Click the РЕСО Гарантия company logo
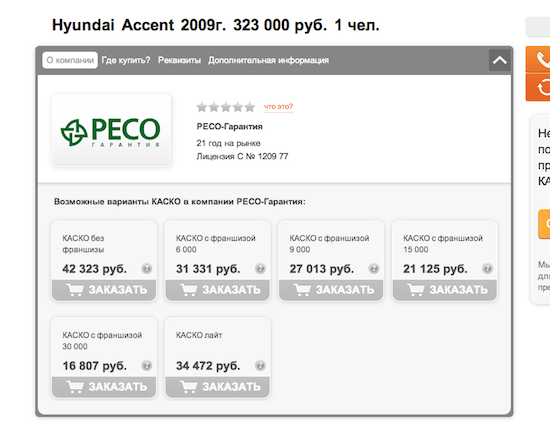Image resolution: width=550 pixels, height=435 pixels. [111, 130]
